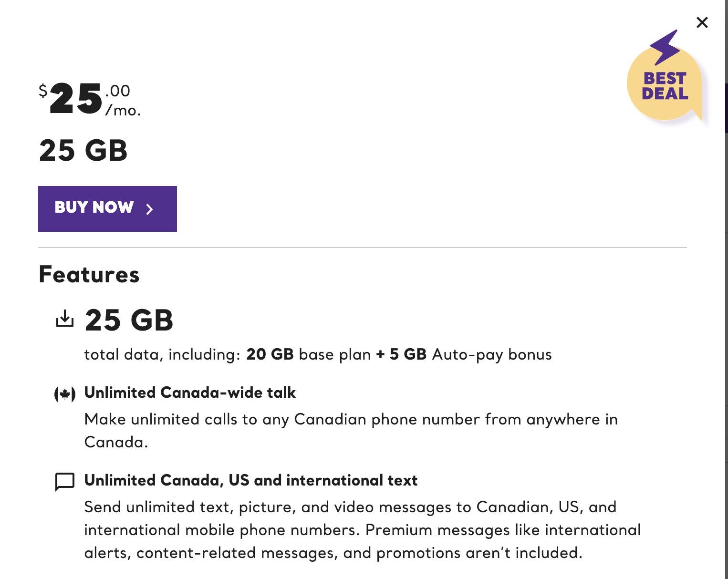
Task: Click the /mo. billing period label
Action: coord(123,111)
